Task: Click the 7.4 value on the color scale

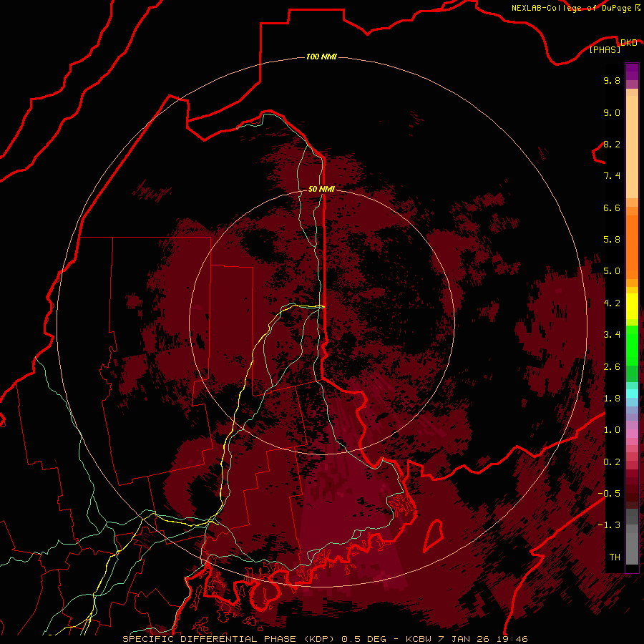Action: pos(612,176)
